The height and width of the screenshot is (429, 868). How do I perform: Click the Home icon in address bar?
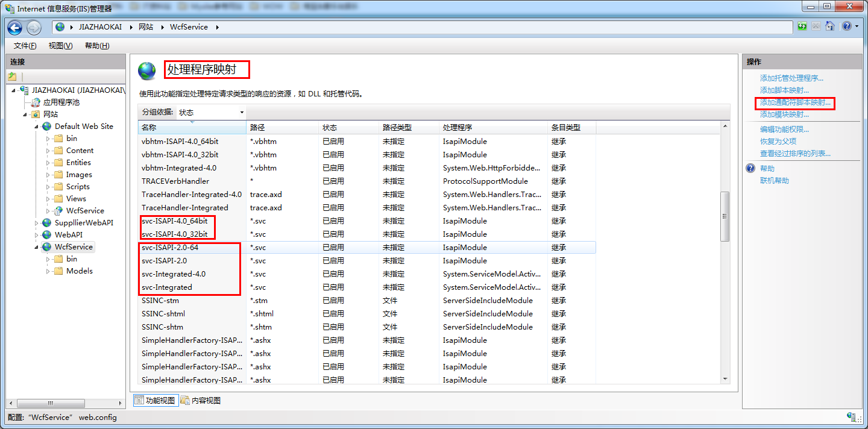(829, 27)
